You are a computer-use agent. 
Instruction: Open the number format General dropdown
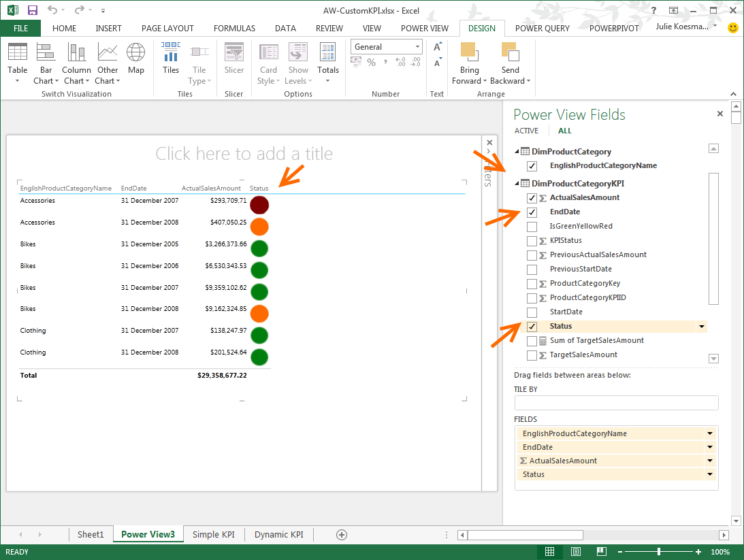click(417, 47)
